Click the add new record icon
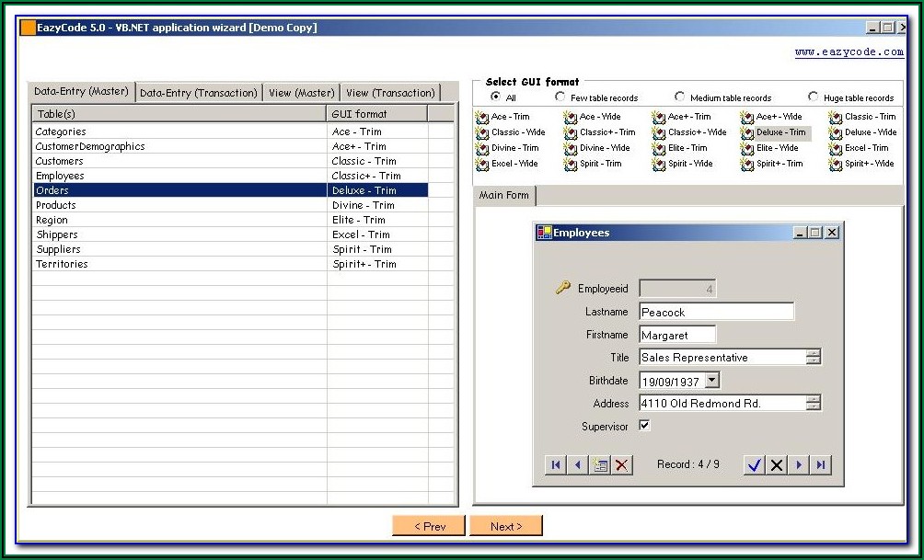924x560 pixels. pos(600,465)
